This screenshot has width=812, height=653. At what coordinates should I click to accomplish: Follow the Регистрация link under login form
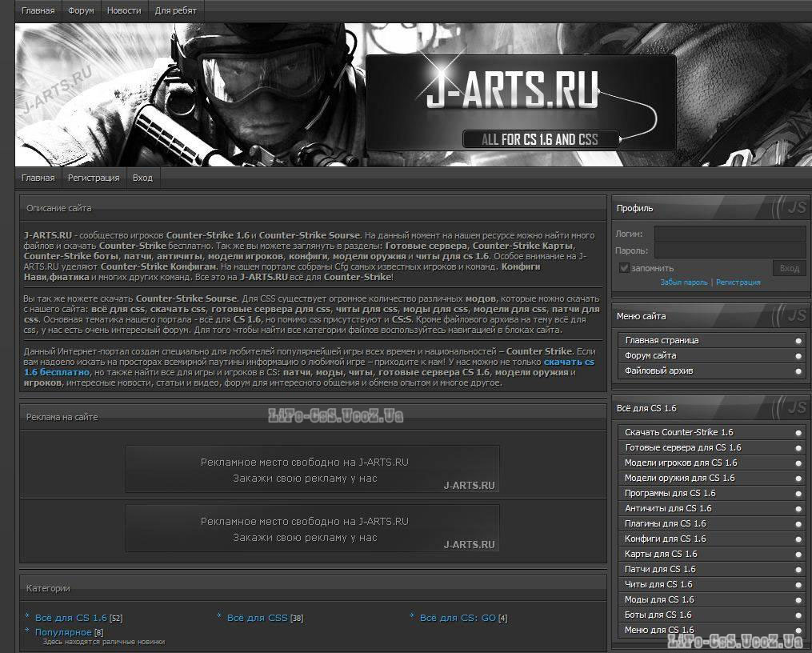pyautogui.click(x=738, y=282)
